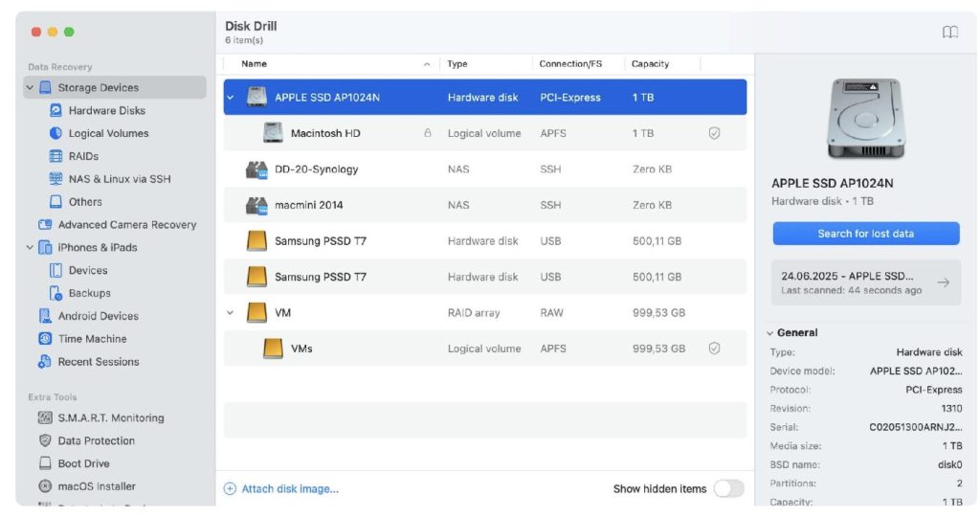Image resolution: width=980 pixels, height=518 pixels.
Task: Sort by Name column sort arrow
Action: 427,64
